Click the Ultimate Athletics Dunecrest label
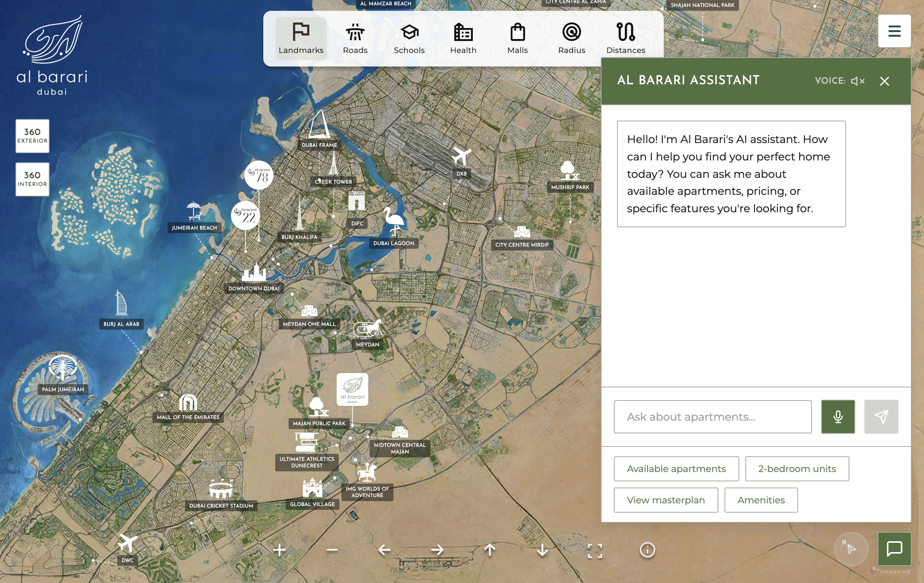This screenshot has width=924, height=583. [x=307, y=462]
